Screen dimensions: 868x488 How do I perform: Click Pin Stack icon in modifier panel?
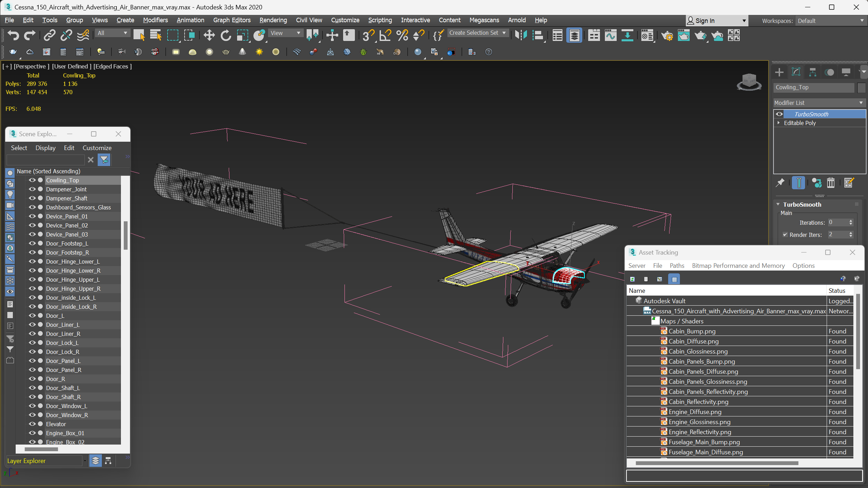[x=780, y=183]
